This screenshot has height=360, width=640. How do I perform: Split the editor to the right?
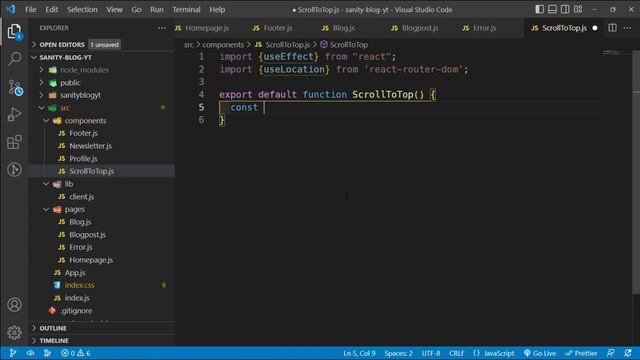click(x=612, y=28)
